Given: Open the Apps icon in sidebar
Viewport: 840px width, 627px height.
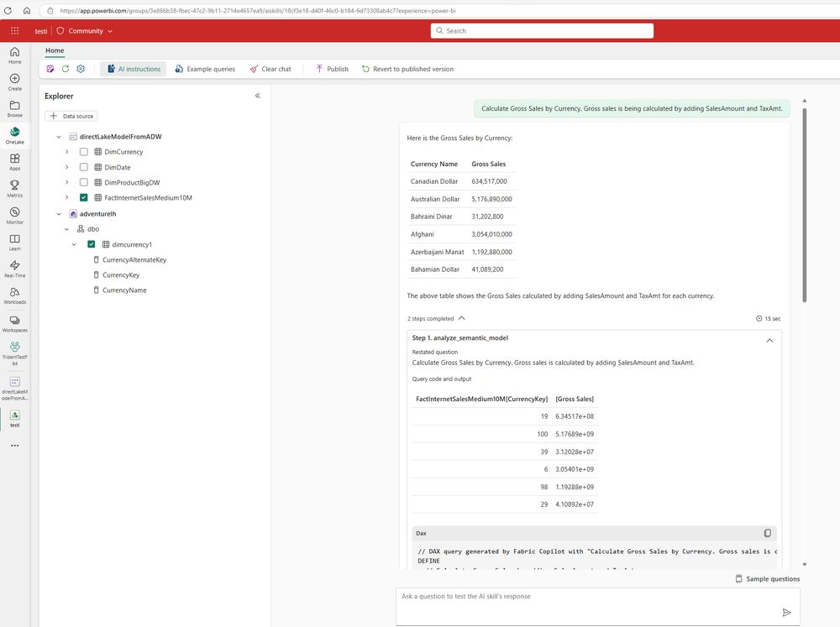Looking at the screenshot, I should coord(15,162).
